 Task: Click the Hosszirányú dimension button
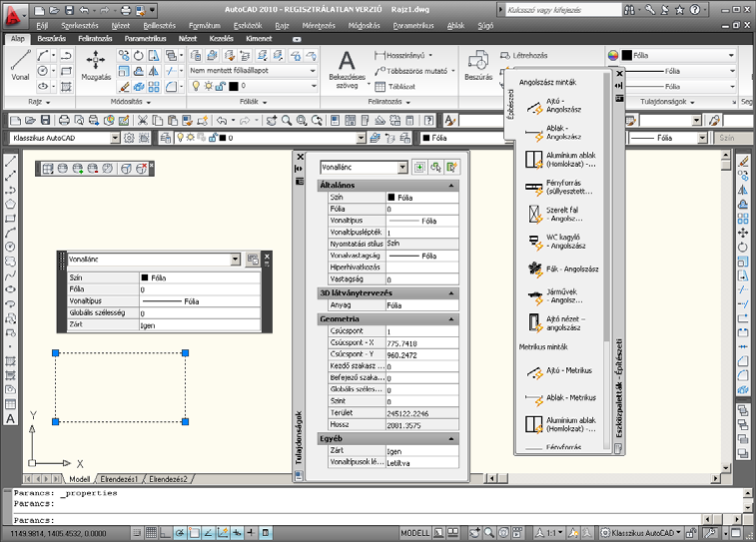coord(403,56)
